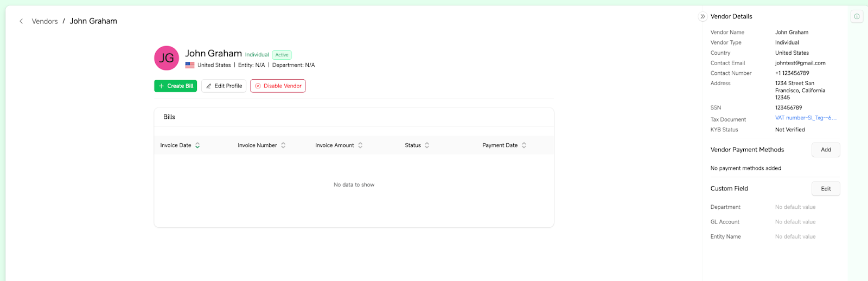
Task: Click the Individual vendor type label
Action: pos(257,55)
